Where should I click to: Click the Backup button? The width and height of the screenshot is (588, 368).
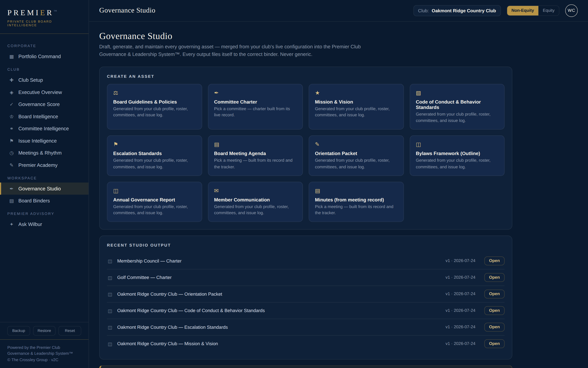(x=19, y=331)
